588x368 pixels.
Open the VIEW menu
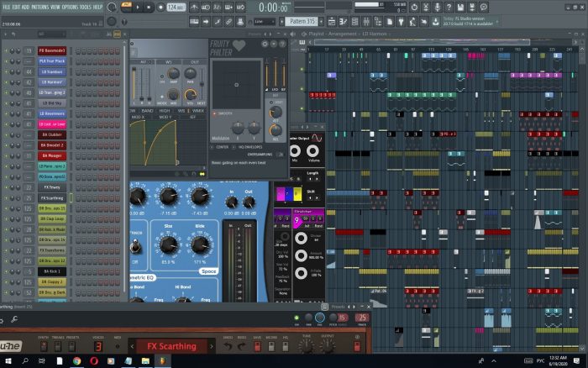[55, 7]
